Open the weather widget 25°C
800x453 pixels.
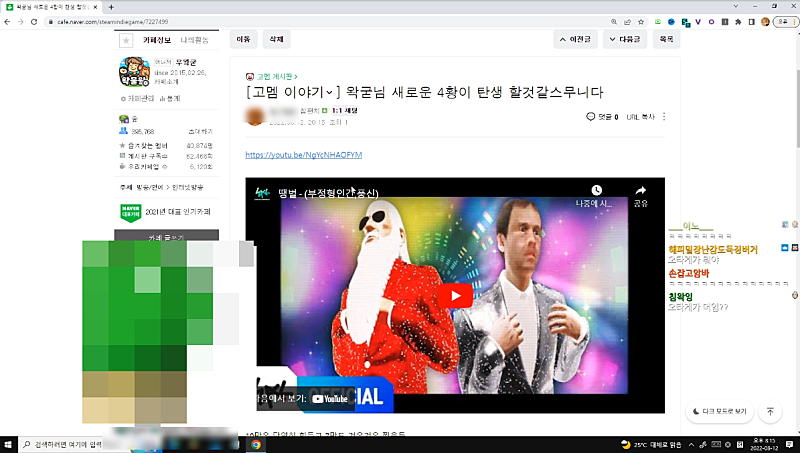(651, 445)
